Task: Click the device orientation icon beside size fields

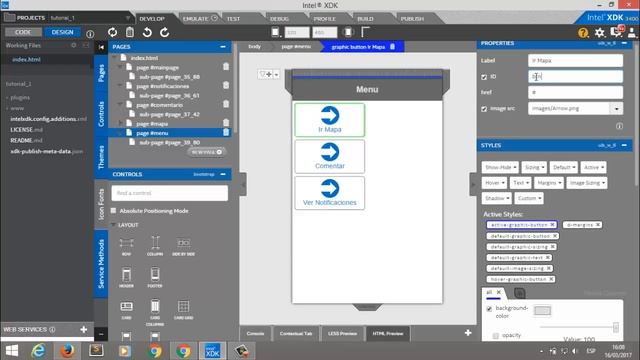Action: [x=348, y=32]
